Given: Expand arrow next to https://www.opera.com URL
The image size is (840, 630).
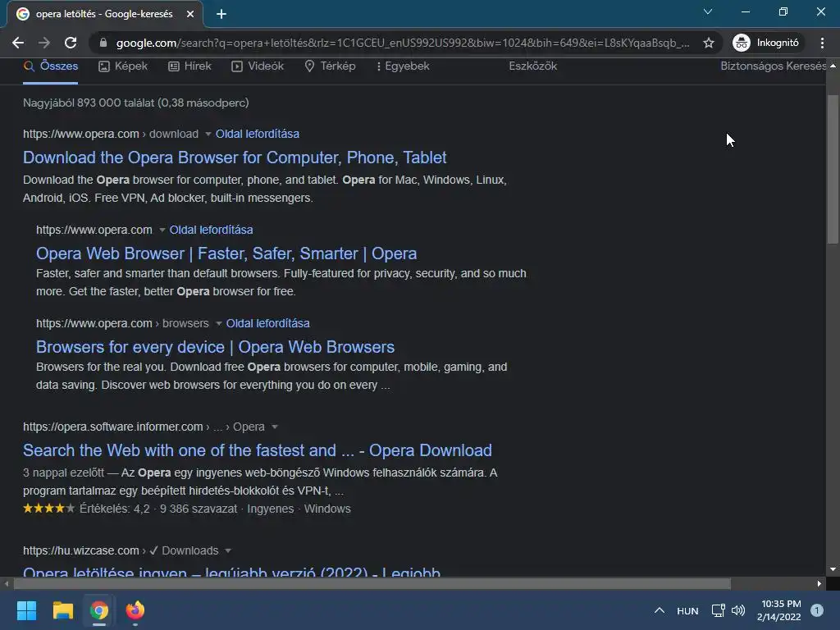Looking at the screenshot, I should coord(162,230).
